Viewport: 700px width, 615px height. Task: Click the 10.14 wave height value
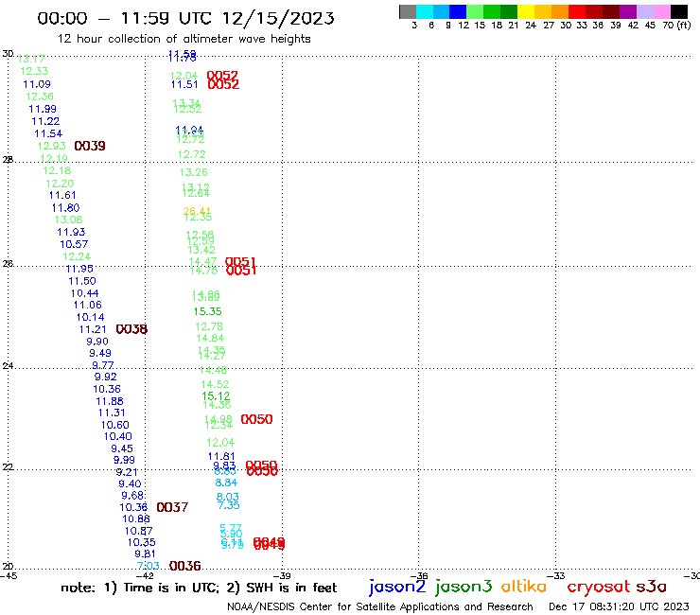click(x=90, y=317)
